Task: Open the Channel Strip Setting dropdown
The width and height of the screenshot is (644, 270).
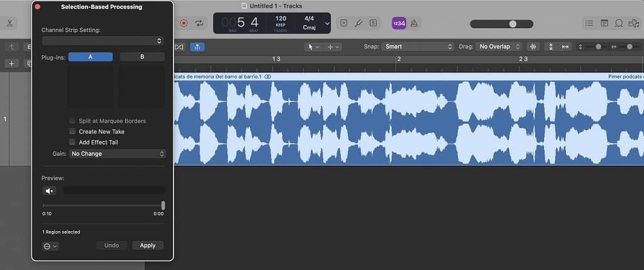Action: 103,41
